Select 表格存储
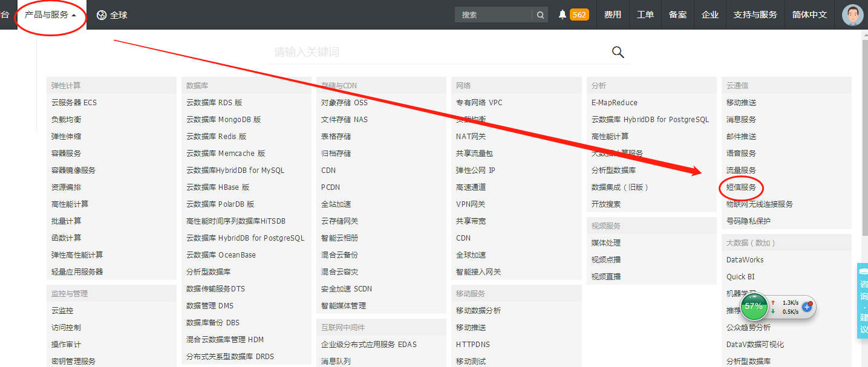868x367 pixels. (336, 137)
